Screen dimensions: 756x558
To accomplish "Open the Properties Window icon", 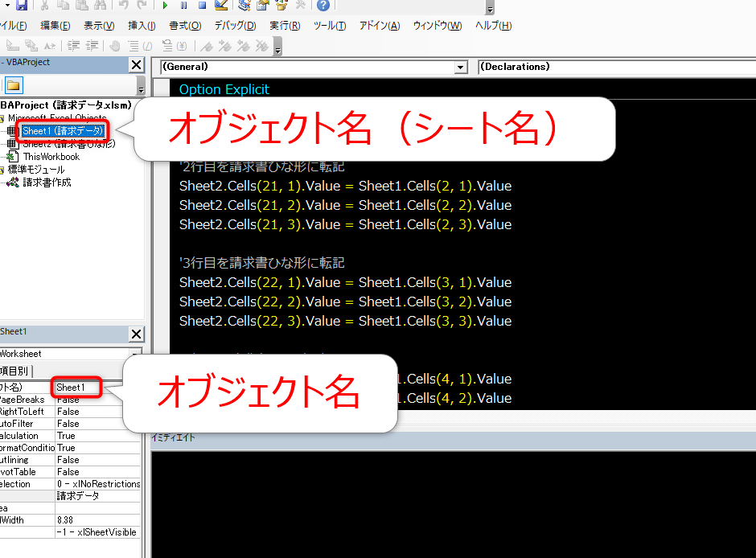I will tap(263, 5).
